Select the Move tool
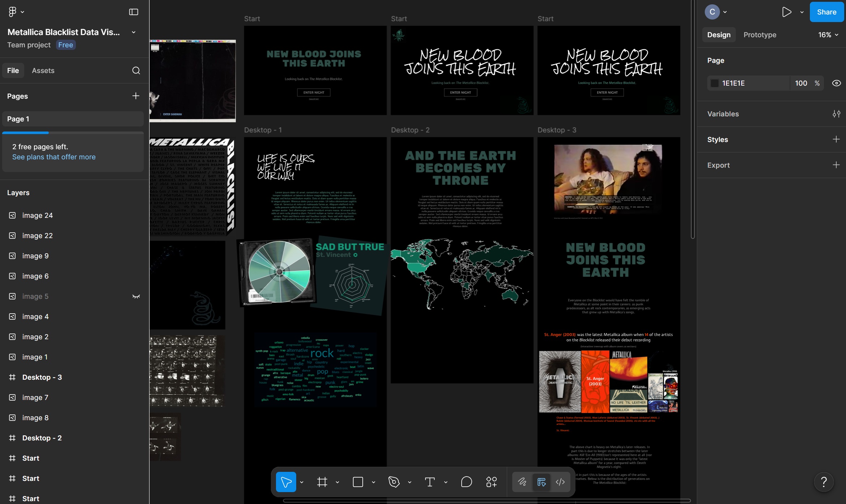The height and width of the screenshot is (504, 846). point(286,482)
